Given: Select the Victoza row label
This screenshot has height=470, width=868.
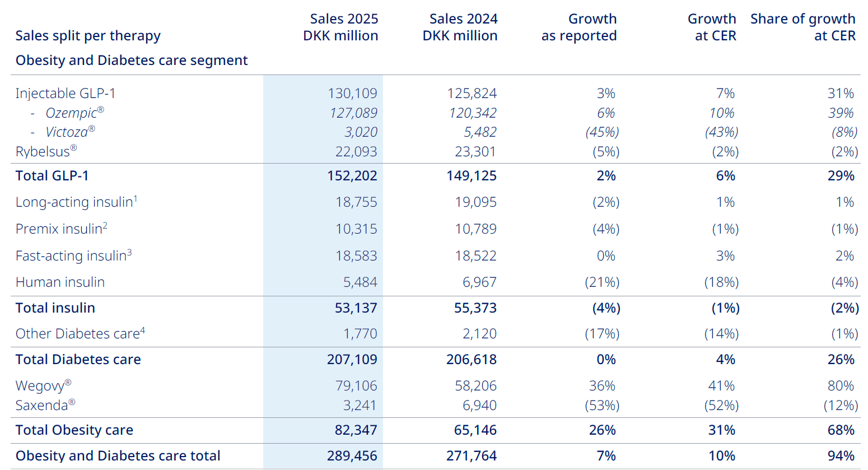Looking at the screenshot, I should click(x=70, y=132).
